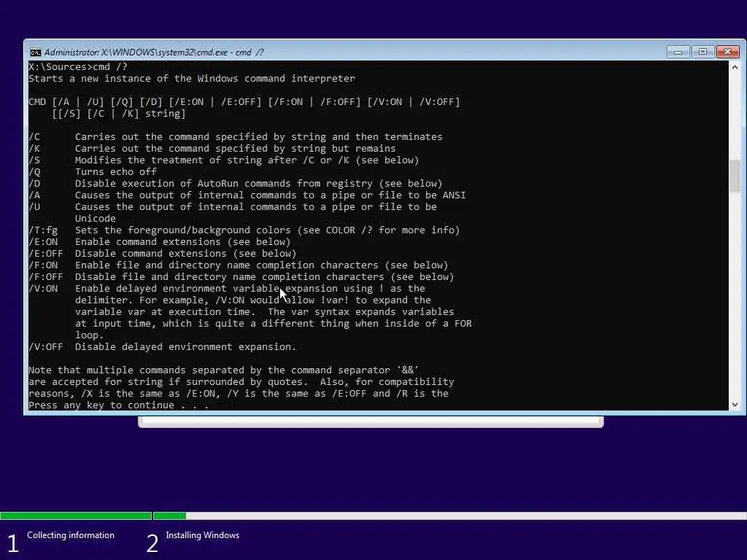This screenshot has width=747, height=560.
Task: Click the '[[/S] [/C | /K] string]' line
Action: click(119, 113)
